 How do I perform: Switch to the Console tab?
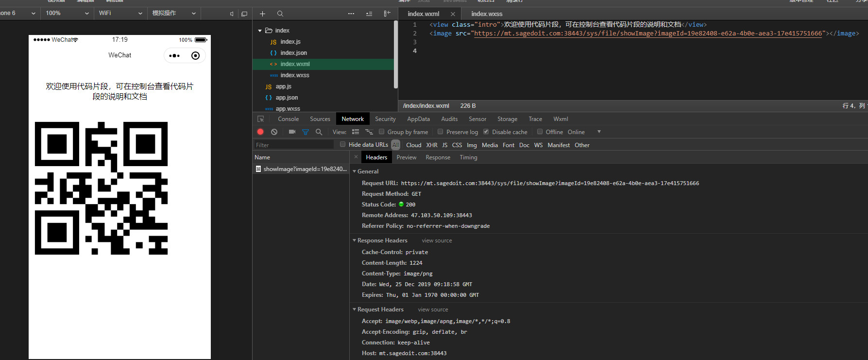click(289, 119)
